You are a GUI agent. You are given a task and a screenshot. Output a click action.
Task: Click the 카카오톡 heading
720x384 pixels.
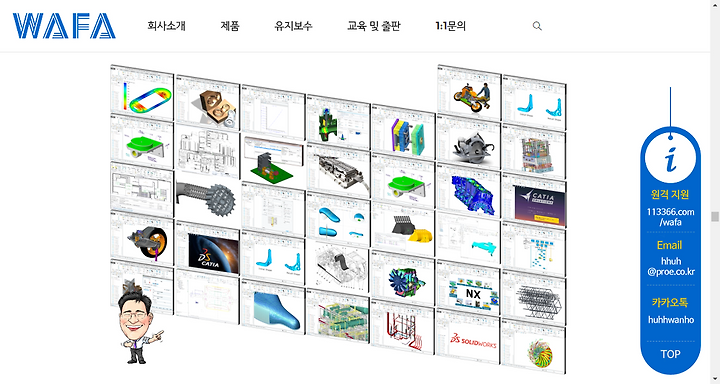coord(670,303)
